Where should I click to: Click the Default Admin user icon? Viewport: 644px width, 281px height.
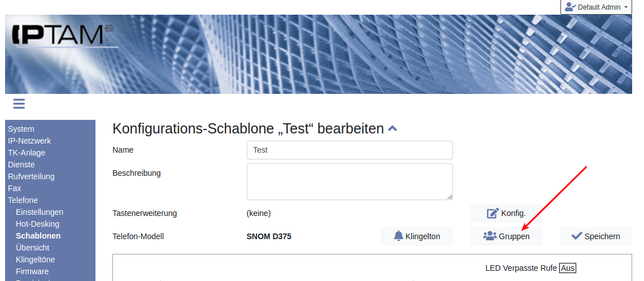pyautogui.click(x=570, y=7)
